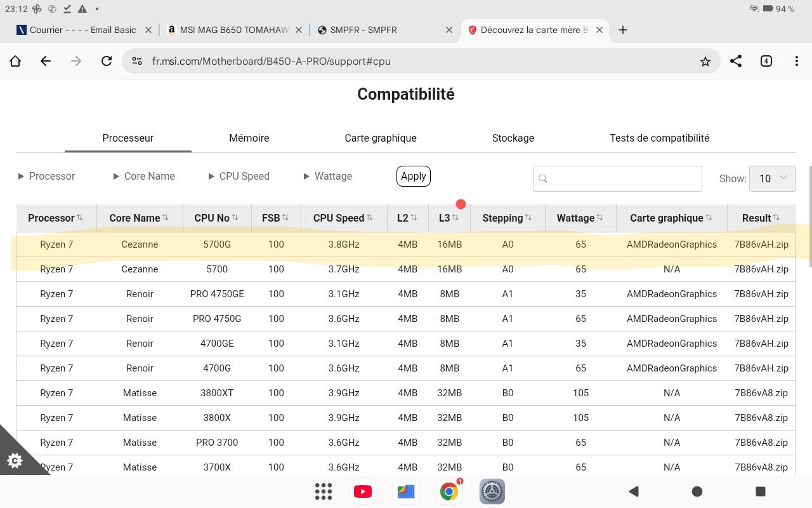Click the Compatibilité heading
The height and width of the screenshot is (508, 812).
pyautogui.click(x=406, y=94)
